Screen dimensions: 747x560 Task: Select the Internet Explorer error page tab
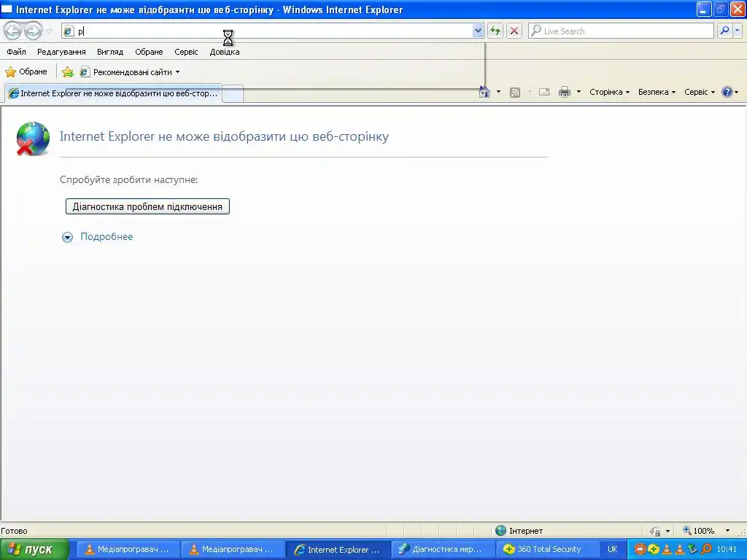click(113, 93)
